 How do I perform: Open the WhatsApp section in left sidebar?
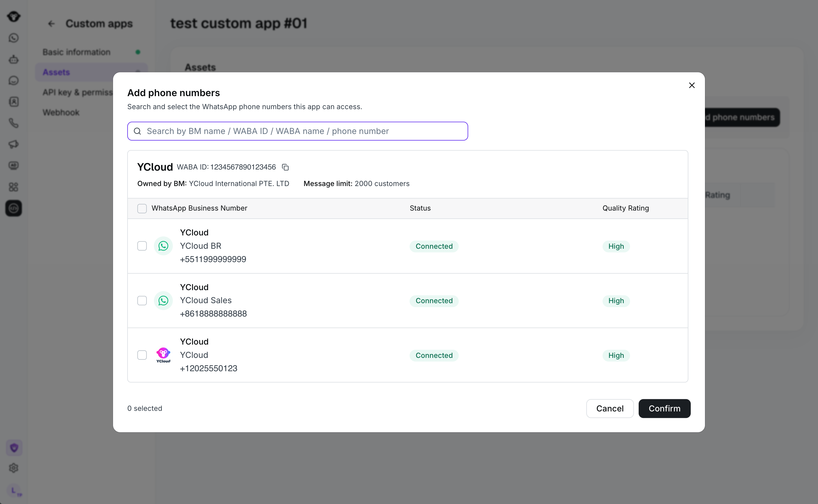(x=14, y=38)
